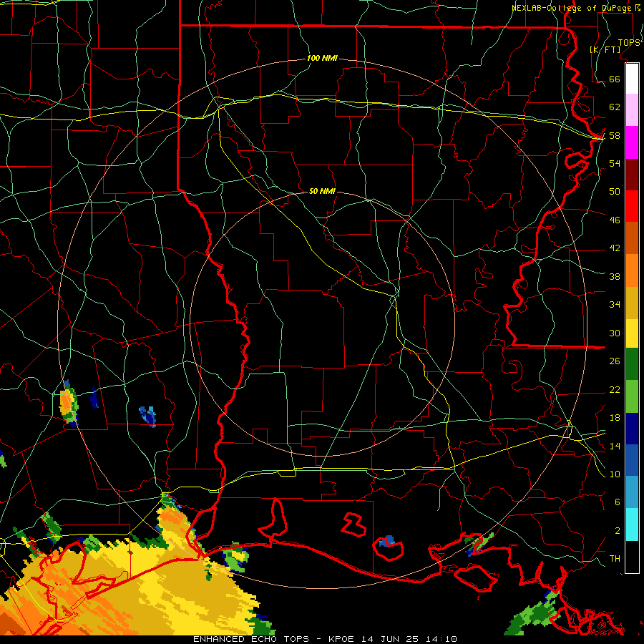The image size is (644, 644).
Task: Click the cyan swatch near the legend bottom
Action: click(632, 525)
